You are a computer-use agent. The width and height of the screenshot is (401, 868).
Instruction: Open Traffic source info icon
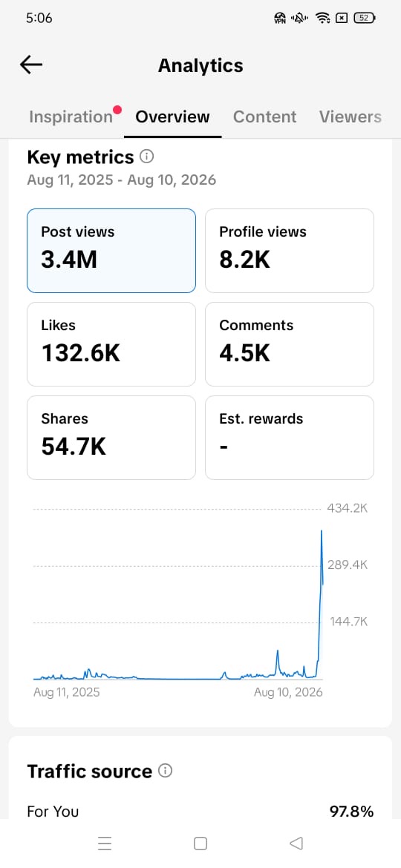165,771
